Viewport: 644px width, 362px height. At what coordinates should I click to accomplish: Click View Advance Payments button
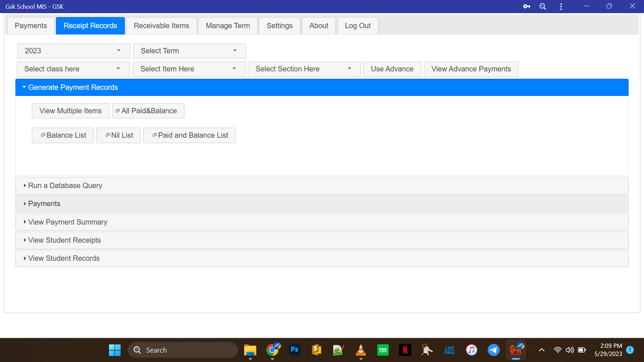(x=471, y=69)
